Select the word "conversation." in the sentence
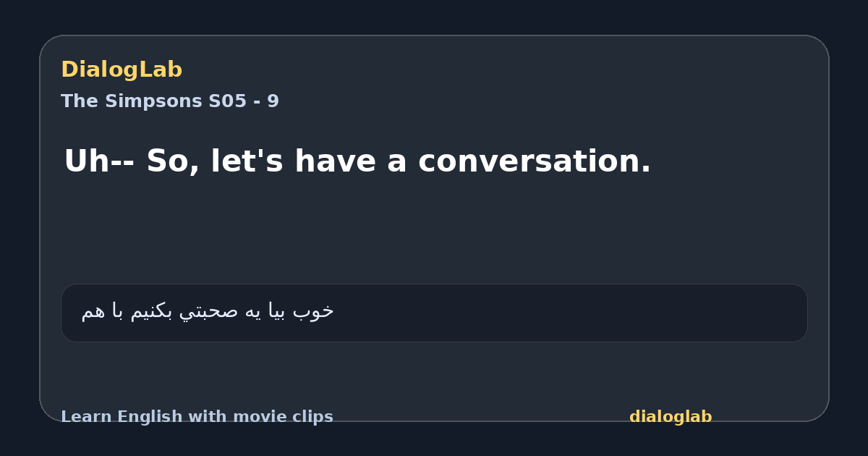 [535, 161]
